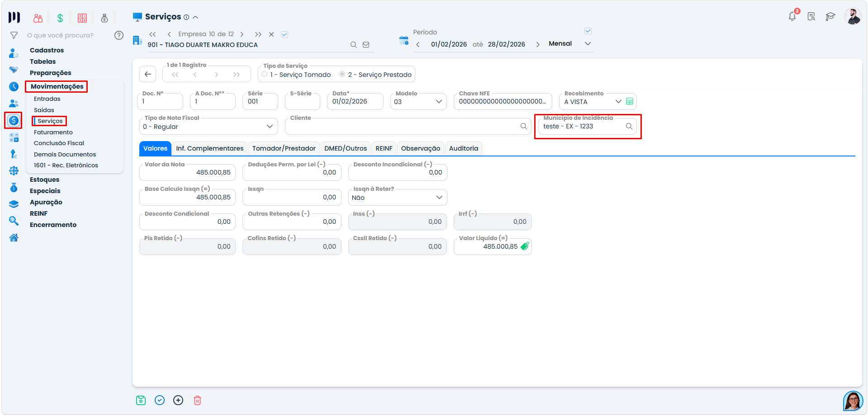This screenshot has height=416, width=868.
Task: Go to the home house icon
Action: (14, 237)
